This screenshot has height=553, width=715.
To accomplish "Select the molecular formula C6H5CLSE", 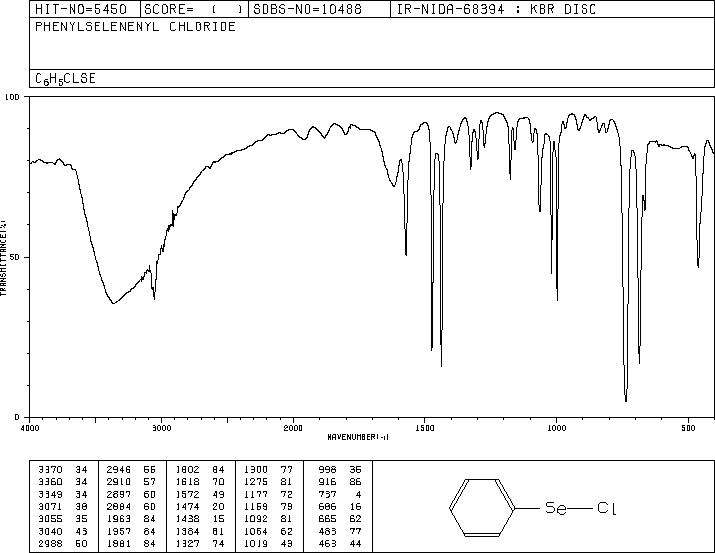I will tap(65, 79).
